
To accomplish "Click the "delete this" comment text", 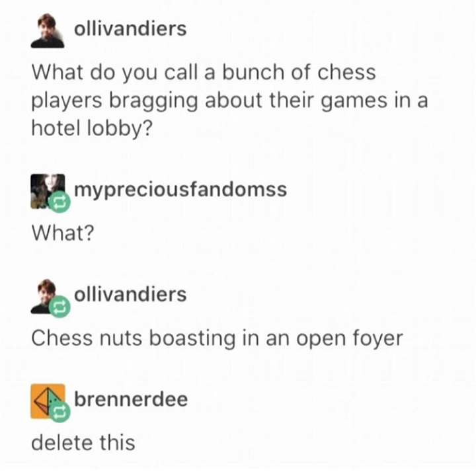I will click(x=83, y=443).
